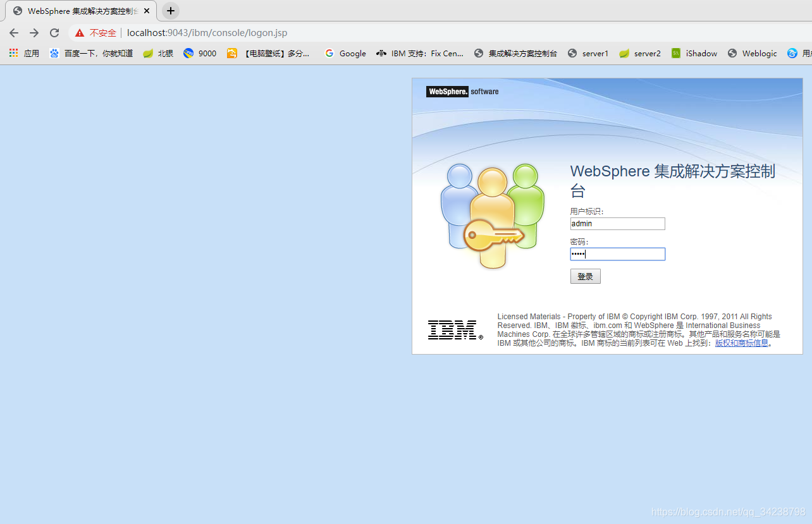Open the IBM 支持 Fix Central bookmark
The height and width of the screenshot is (524, 812).
[420, 54]
